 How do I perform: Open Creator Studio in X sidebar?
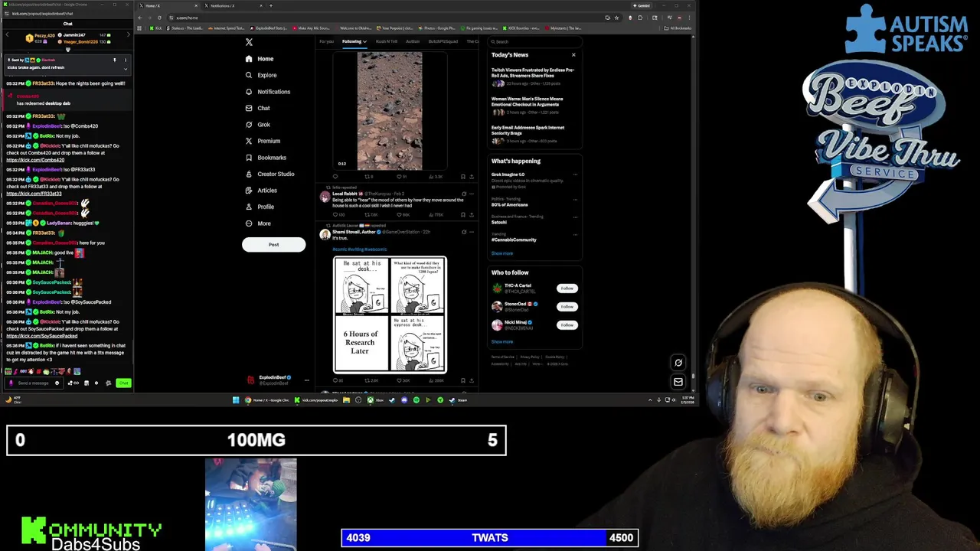click(269, 174)
